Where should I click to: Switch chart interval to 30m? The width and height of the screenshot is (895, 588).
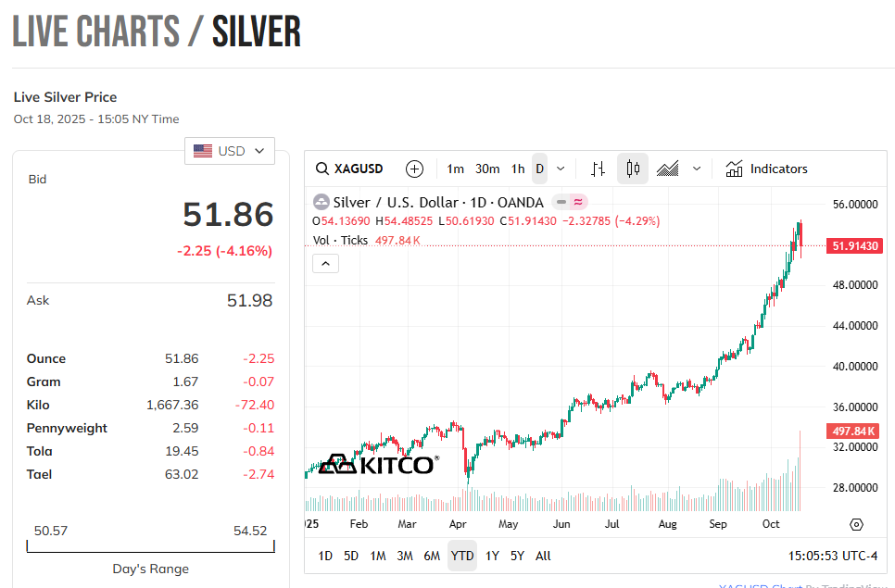click(x=487, y=169)
